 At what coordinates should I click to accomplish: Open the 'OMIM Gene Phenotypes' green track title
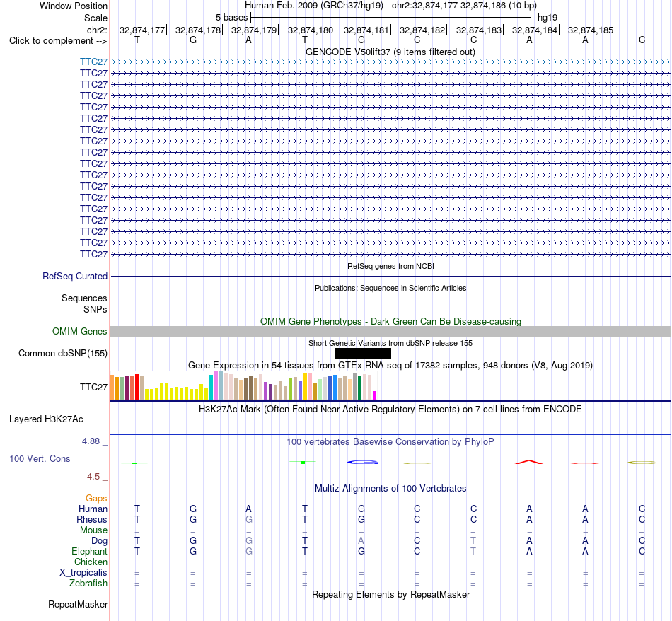pyautogui.click(x=390, y=321)
